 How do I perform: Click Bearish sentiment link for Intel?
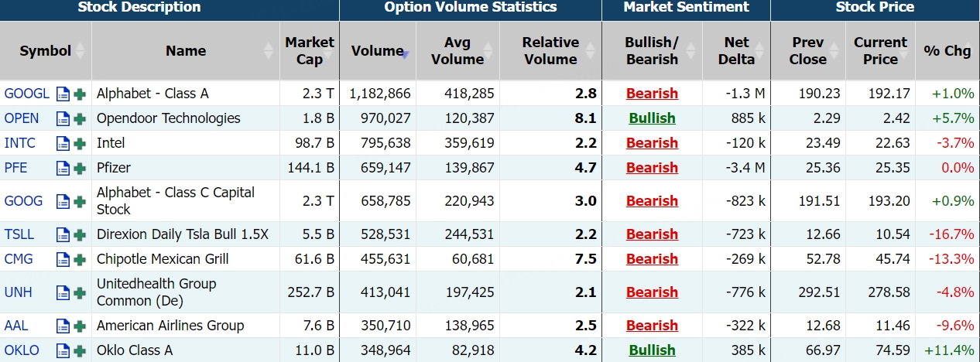pyautogui.click(x=652, y=143)
